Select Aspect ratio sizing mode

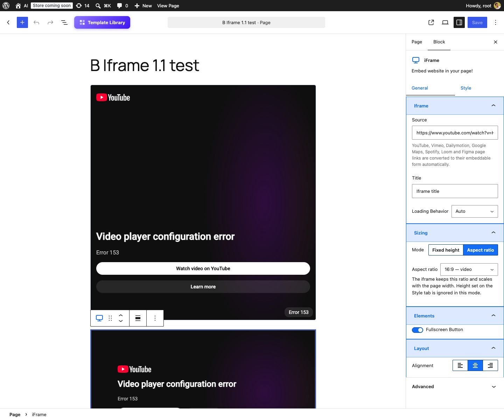tap(481, 250)
